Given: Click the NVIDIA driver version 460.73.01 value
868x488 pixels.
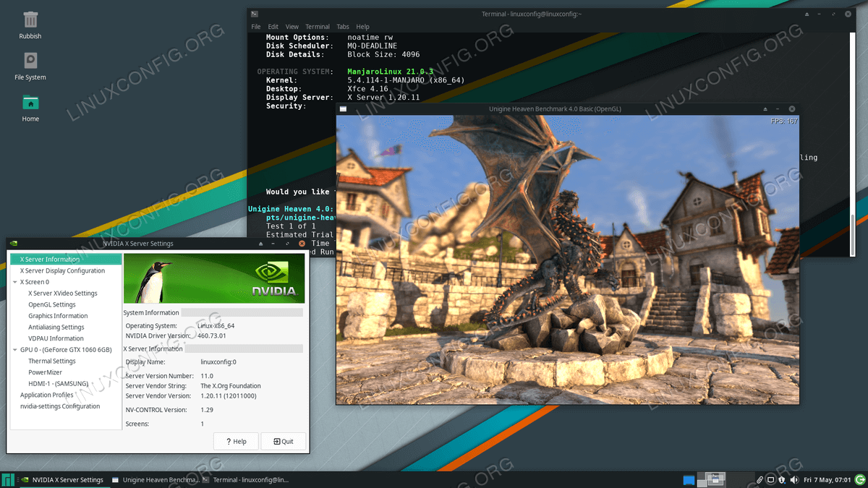Looking at the screenshot, I should click(x=212, y=335).
